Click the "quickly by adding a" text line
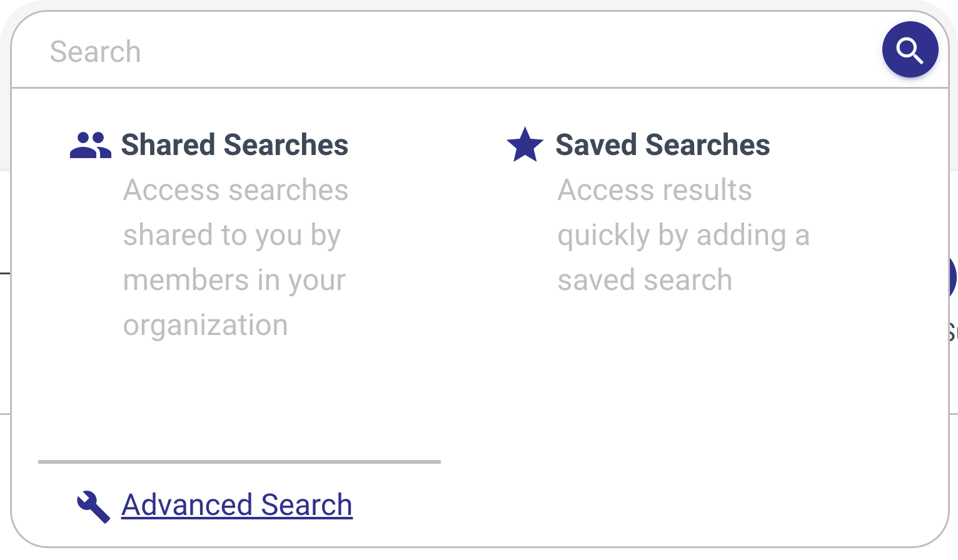Image resolution: width=958 pixels, height=560 pixels. coord(683,236)
